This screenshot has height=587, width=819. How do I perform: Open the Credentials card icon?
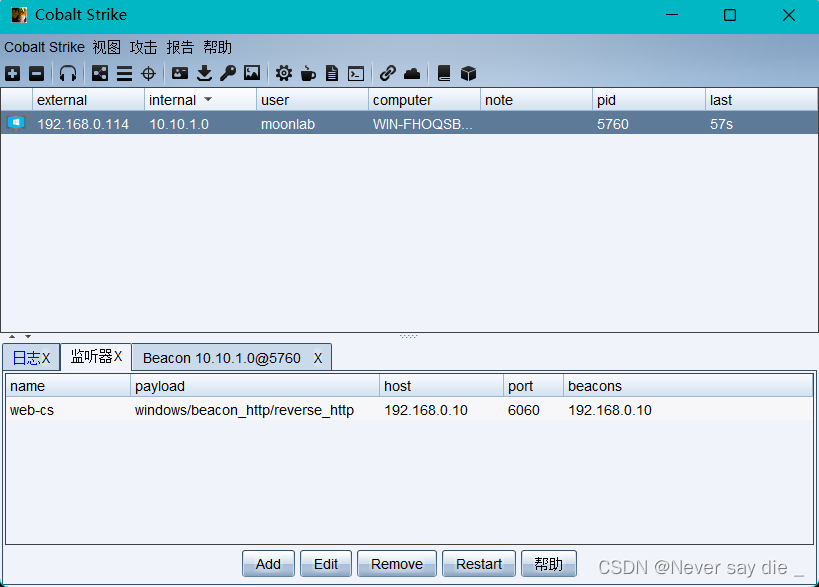180,74
